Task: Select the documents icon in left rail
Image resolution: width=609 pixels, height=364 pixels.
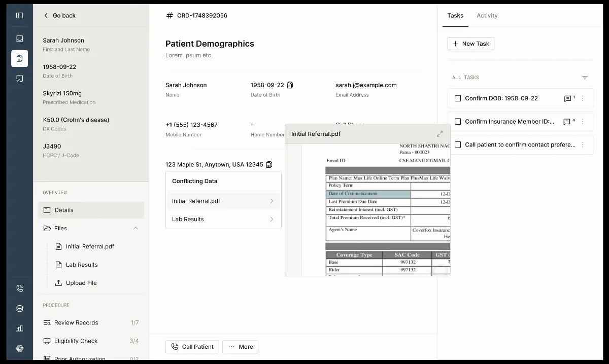Action: click(x=19, y=58)
